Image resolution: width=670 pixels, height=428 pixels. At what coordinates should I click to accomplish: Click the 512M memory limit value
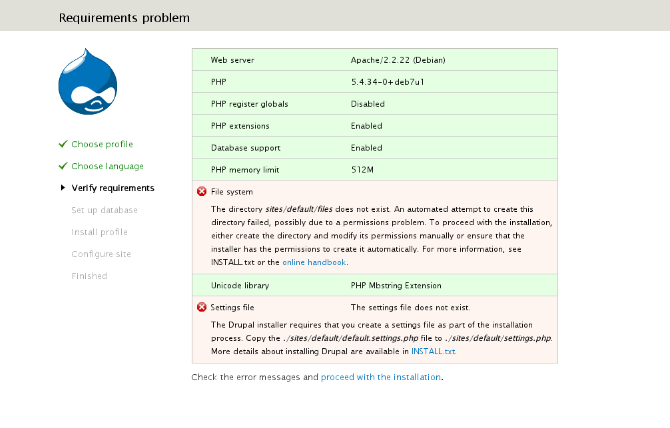[x=362, y=170]
